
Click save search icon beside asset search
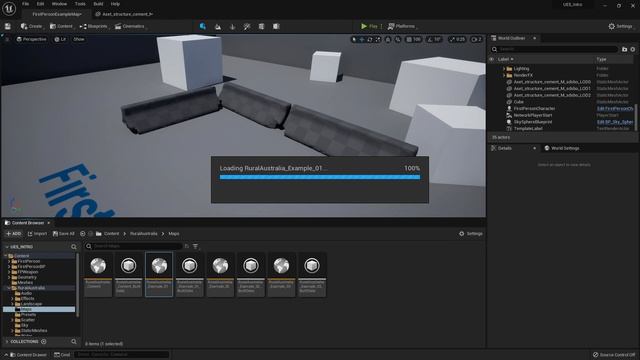coord(187,246)
